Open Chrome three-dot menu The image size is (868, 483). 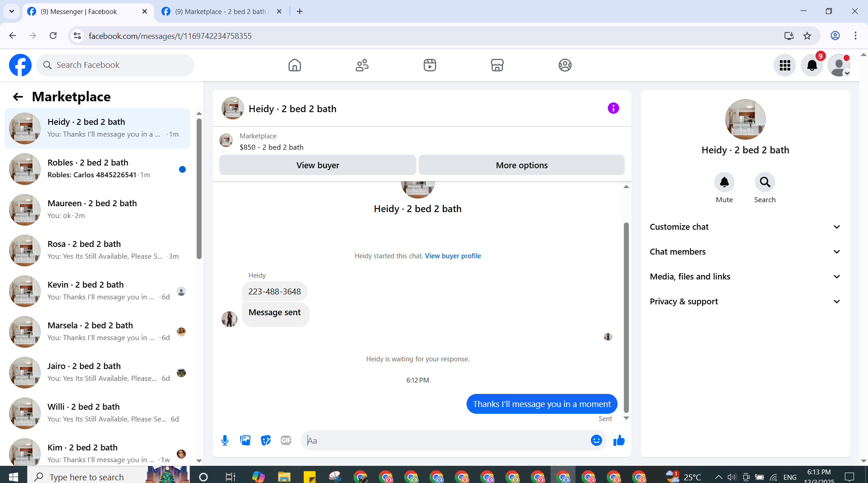pos(855,36)
